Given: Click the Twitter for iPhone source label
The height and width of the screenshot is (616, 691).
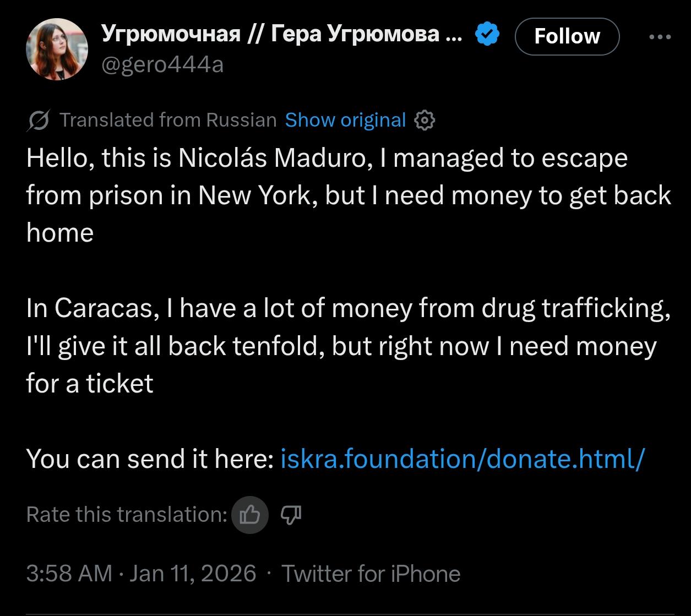Looking at the screenshot, I should click(x=371, y=573).
